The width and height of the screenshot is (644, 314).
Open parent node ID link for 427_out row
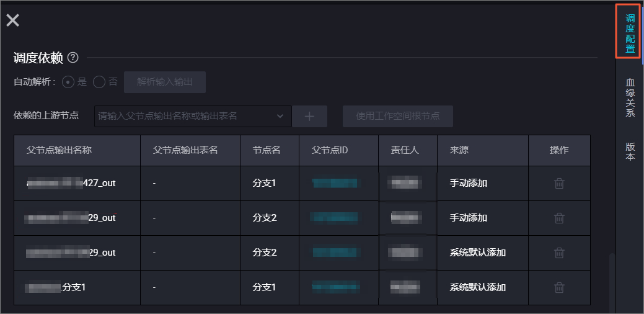pos(335,183)
